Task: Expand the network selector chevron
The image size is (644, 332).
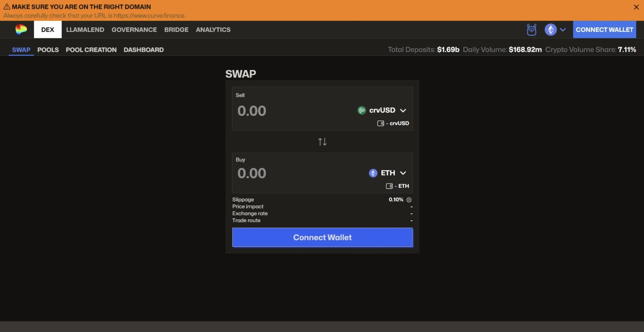Action: pos(563,30)
